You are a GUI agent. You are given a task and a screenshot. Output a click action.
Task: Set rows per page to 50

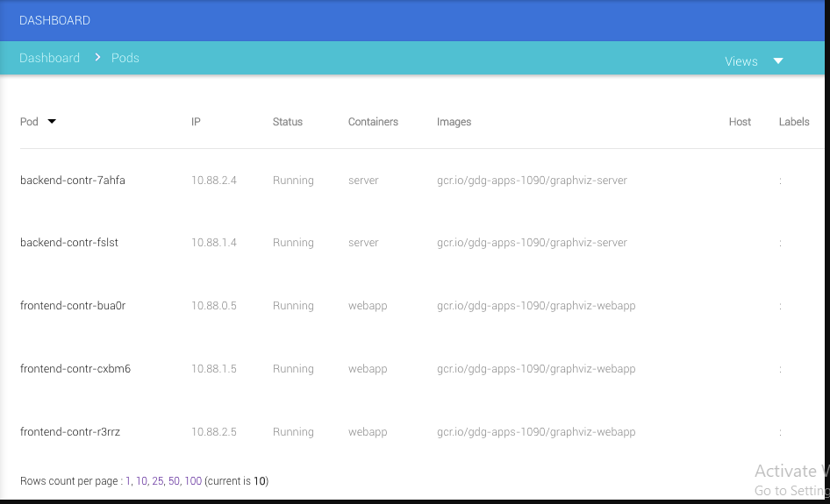tap(174, 480)
